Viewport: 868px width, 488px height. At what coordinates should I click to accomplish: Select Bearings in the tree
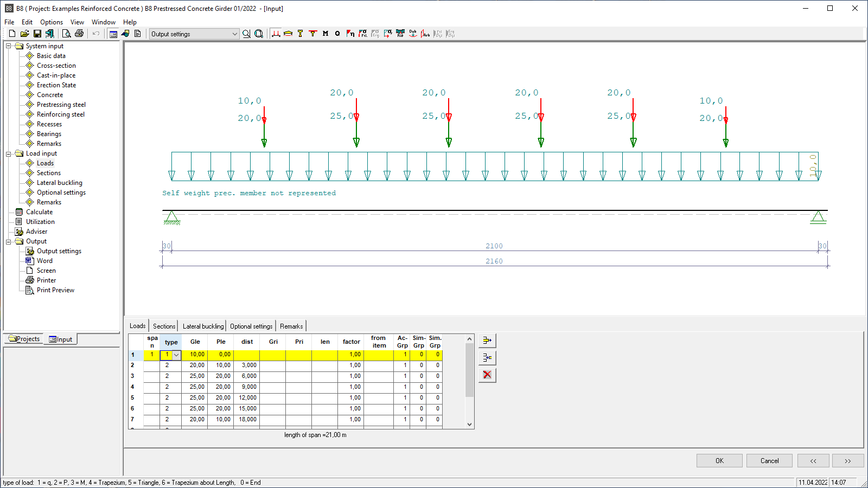pos(49,134)
